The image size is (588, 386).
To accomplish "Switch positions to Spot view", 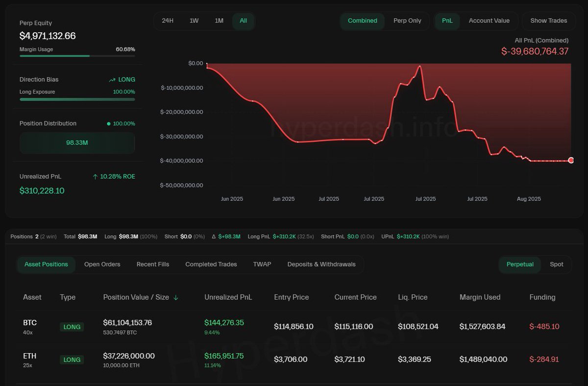I will point(557,264).
